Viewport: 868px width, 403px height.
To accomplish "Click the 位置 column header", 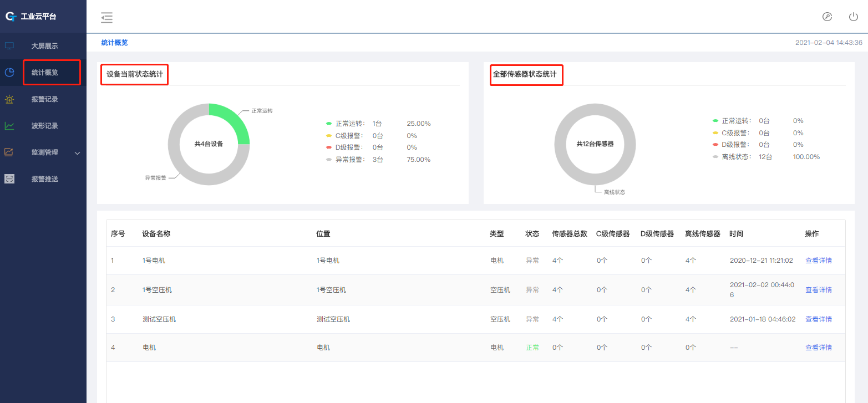I will pos(323,234).
